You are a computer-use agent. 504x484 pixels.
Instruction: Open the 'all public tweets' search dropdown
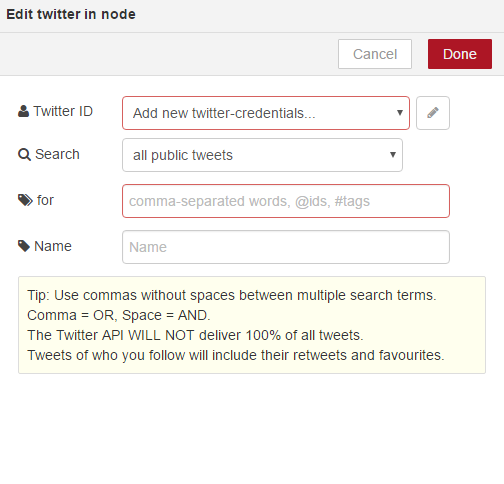[x=262, y=155]
